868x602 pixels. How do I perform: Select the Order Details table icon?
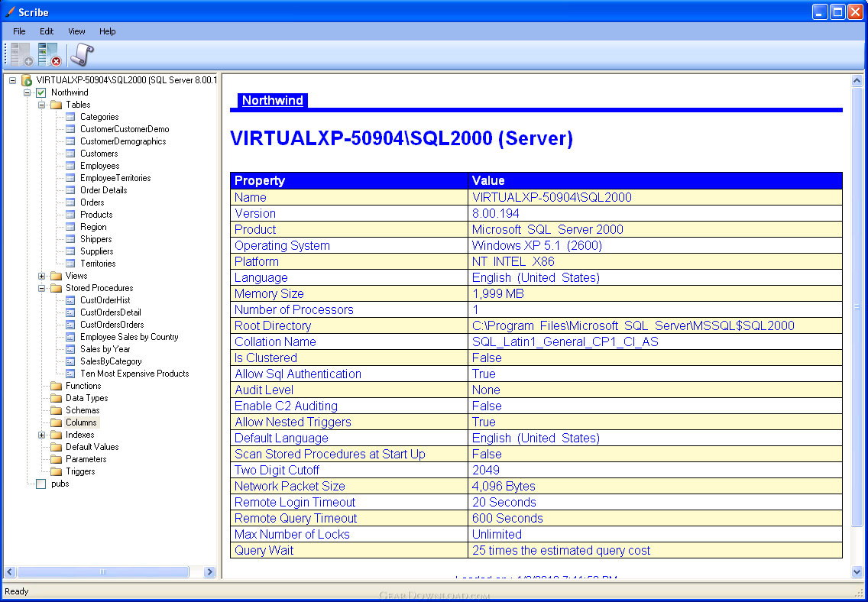70,189
